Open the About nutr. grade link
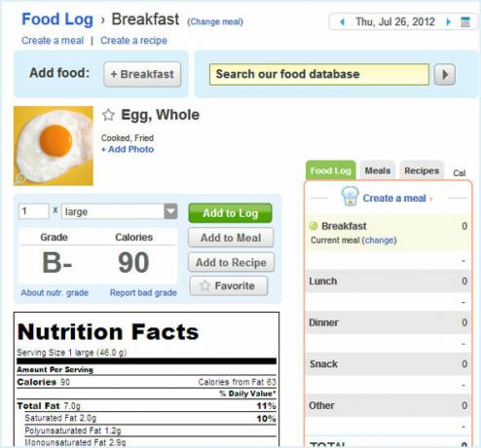Image resolution: width=481 pixels, height=448 pixels. [x=55, y=293]
